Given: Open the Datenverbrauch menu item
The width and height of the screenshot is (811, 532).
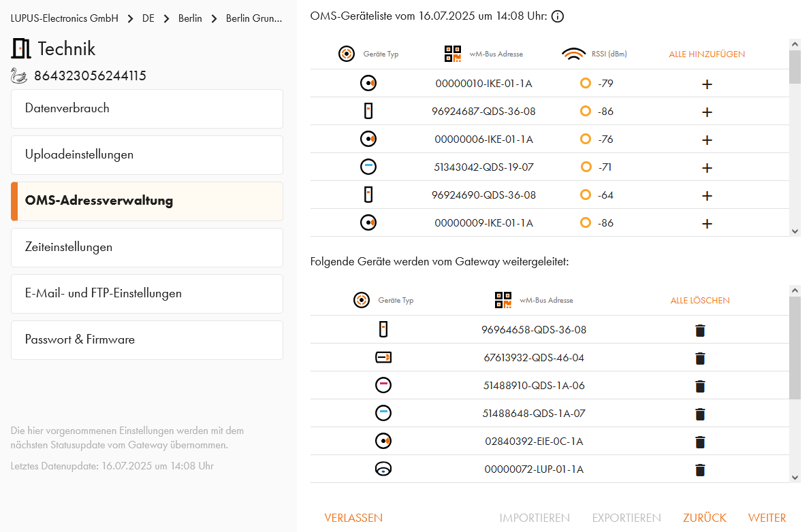Looking at the screenshot, I should click(147, 109).
